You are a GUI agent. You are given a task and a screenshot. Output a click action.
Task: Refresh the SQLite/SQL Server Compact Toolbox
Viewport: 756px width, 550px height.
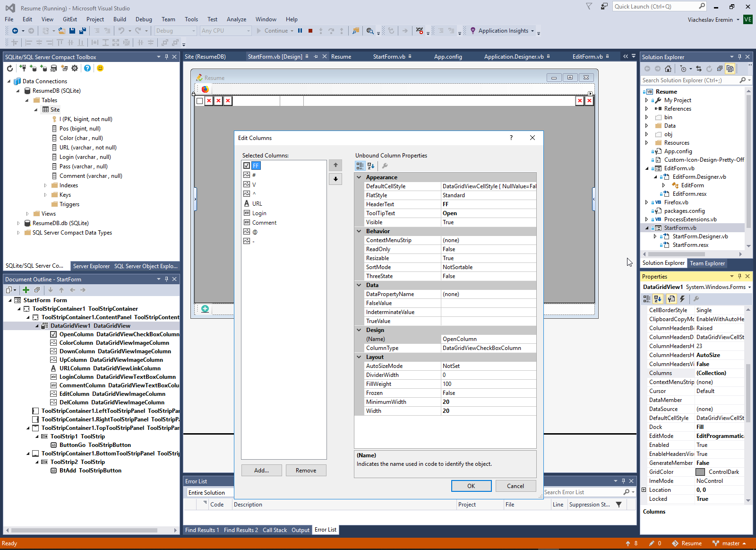(10, 68)
